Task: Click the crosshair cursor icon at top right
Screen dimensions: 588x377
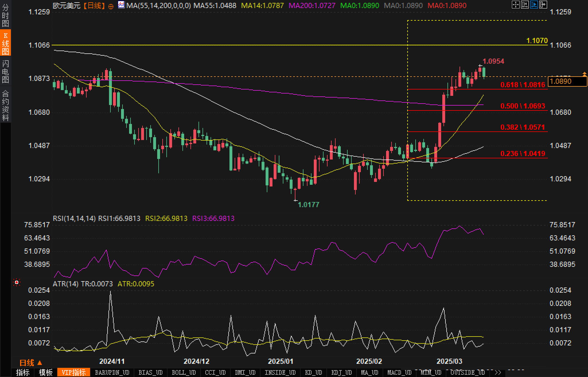Action: (515, 5)
